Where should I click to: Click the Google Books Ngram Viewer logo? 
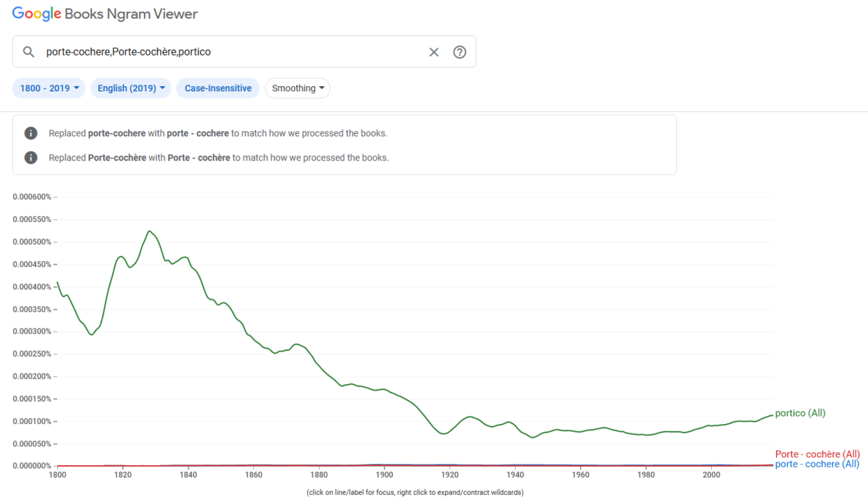(x=105, y=14)
